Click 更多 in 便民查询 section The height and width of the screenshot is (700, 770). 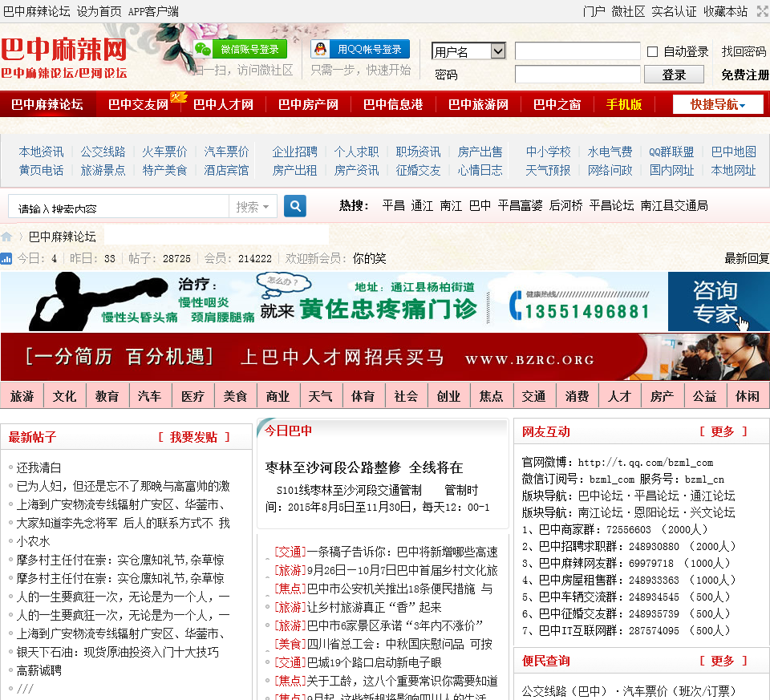[723, 662]
